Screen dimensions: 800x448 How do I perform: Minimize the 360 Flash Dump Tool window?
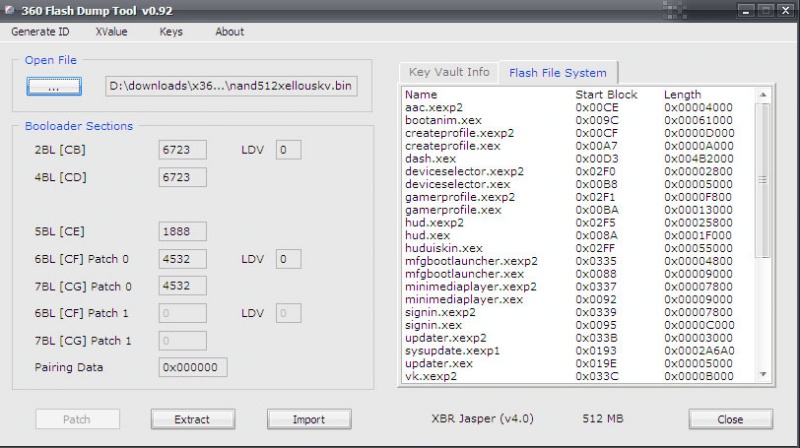click(x=746, y=11)
